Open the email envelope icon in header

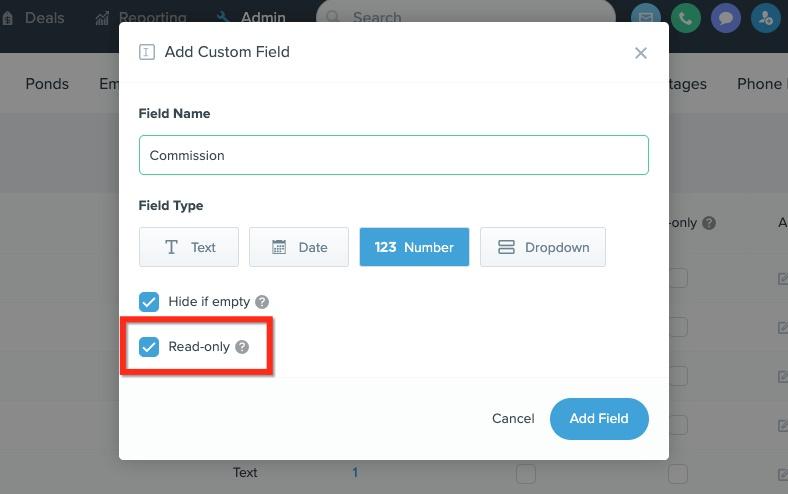(646, 18)
